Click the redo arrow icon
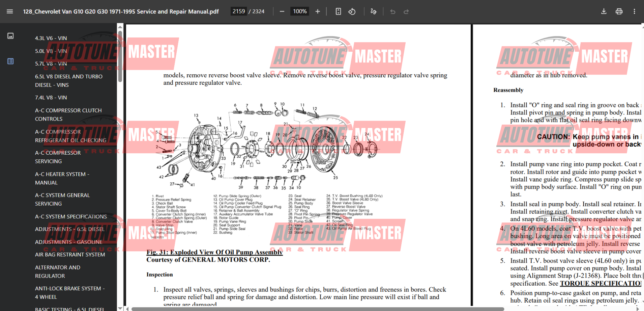Viewport: 644px width, 311px height. click(x=406, y=11)
